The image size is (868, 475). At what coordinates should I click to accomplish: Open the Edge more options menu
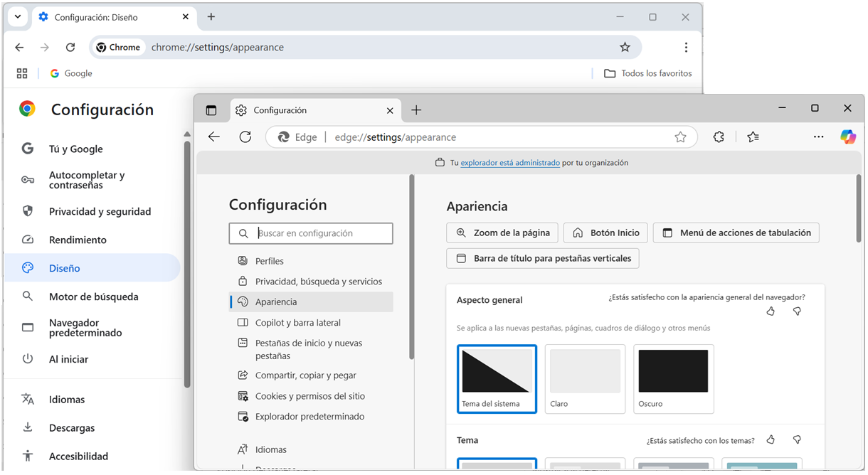[x=818, y=137]
